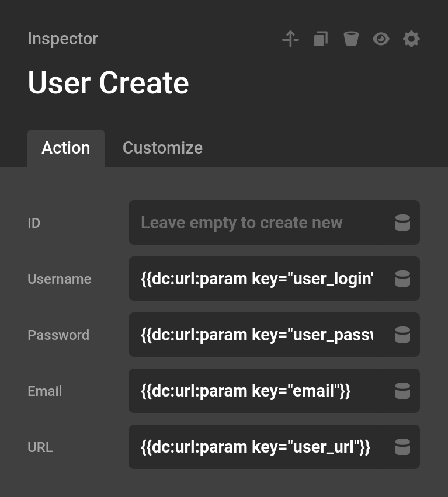The image size is (448, 497).
Task: Click the ID input field
Action: pyautogui.click(x=257, y=223)
